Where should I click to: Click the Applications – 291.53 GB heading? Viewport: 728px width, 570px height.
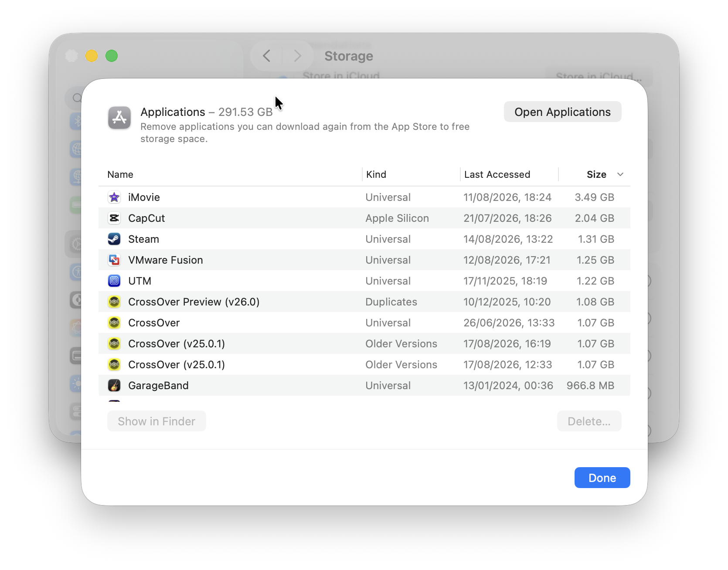[207, 112]
